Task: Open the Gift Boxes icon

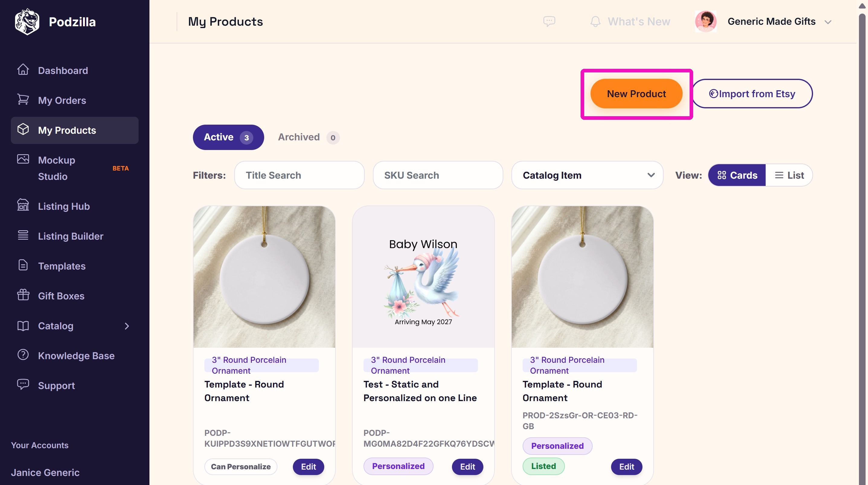Action: [23, 295]
